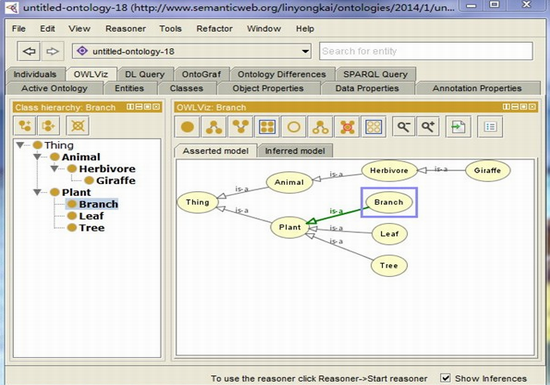Open the untitled-ontology-18 dropdown
Image resolution: width=550 pixels, height=385 pixels.
306,52
